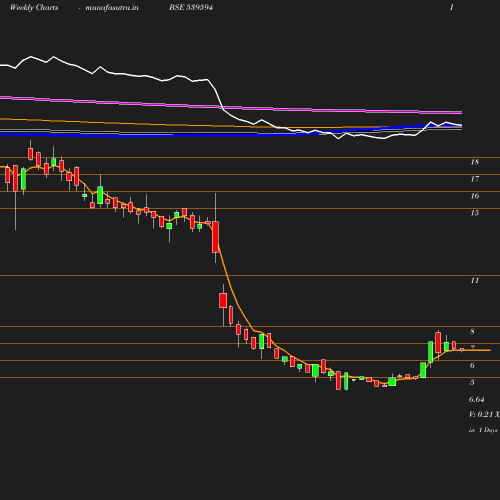The image size is (500, 500).
Task: Click the 'in 1 Days' text
Action: 483,430
